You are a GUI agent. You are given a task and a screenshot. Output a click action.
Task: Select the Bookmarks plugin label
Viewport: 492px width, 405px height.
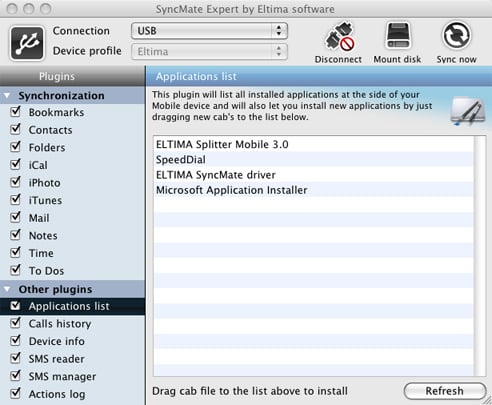[x=56, y=112]
